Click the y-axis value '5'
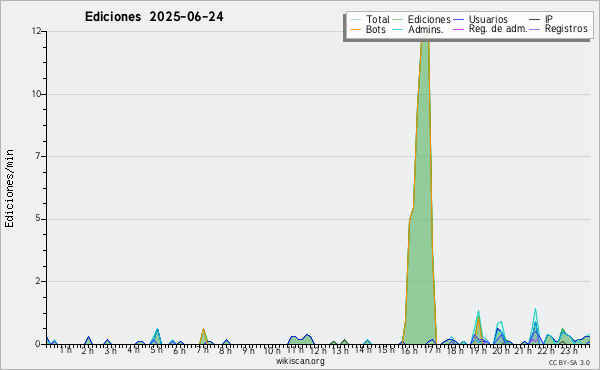The height and width of the screenshot is (370, 600). [x=38, y=218]
